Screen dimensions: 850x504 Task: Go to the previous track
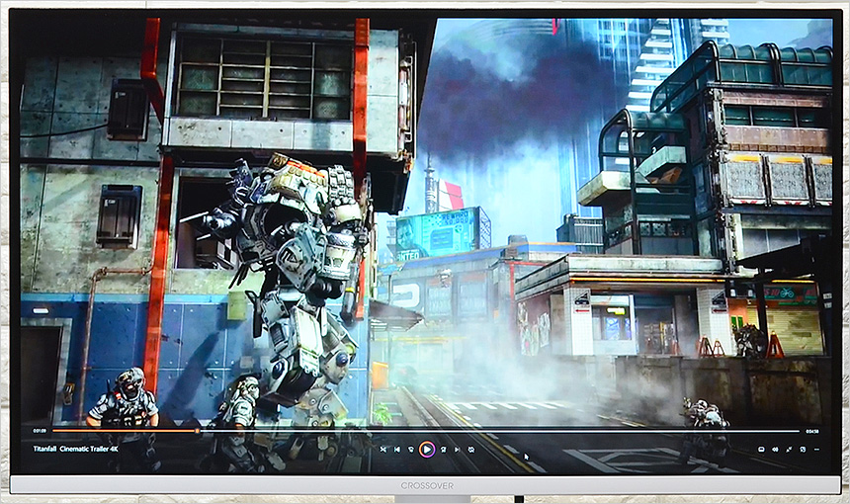[x=397, y=449]
